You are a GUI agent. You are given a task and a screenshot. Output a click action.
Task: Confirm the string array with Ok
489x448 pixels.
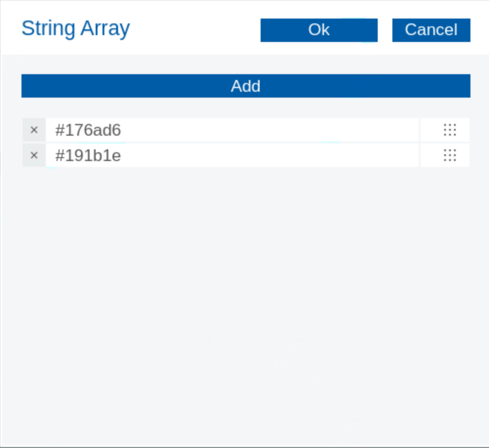tap(319, 30)
